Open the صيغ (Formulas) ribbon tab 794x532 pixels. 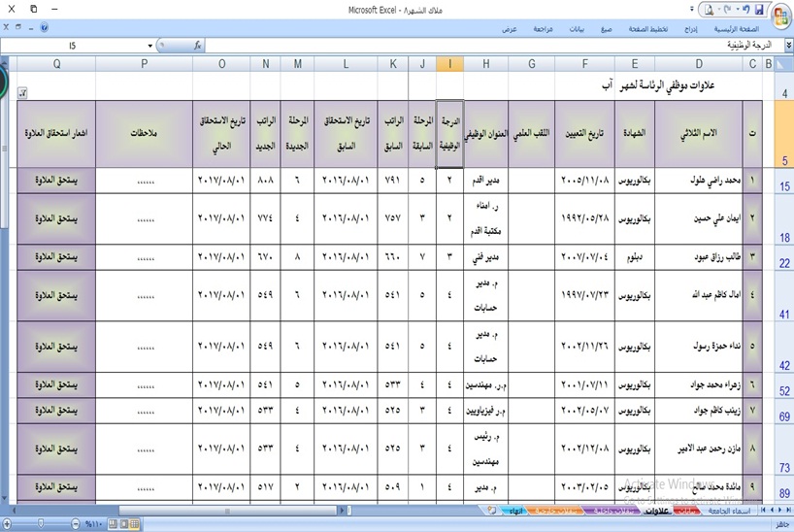click(606, 29)
